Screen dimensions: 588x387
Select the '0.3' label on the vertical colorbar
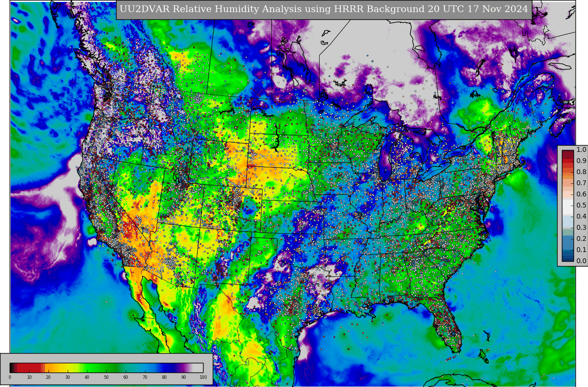581,228
